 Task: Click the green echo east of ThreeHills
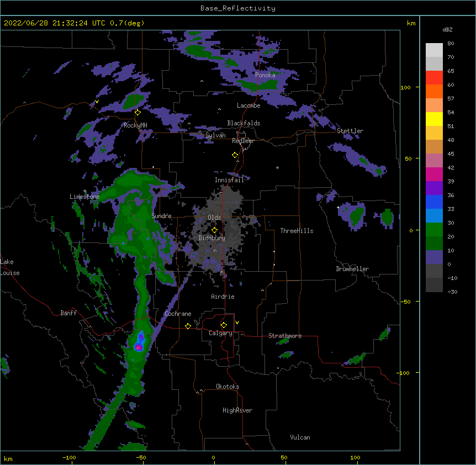click(357, 215)
